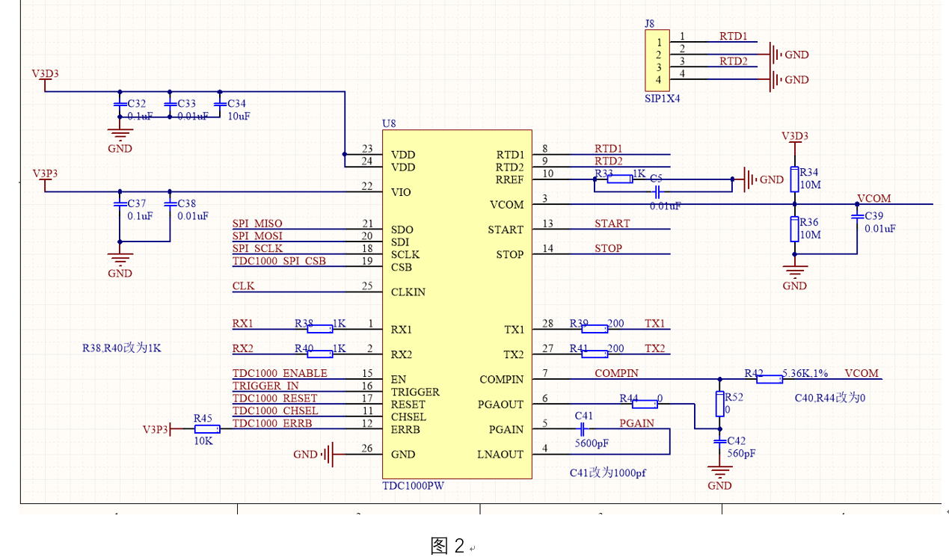Select the R44 resistor symbol
949x560 pixels.
pyautogui.click(x=645, y=404)
